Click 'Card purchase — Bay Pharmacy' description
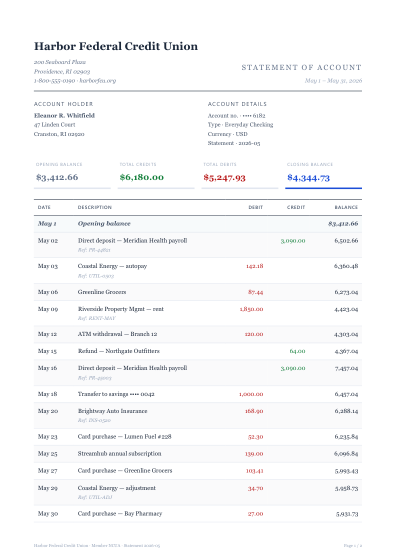The image size is (396, 560). tap(120, 514)
